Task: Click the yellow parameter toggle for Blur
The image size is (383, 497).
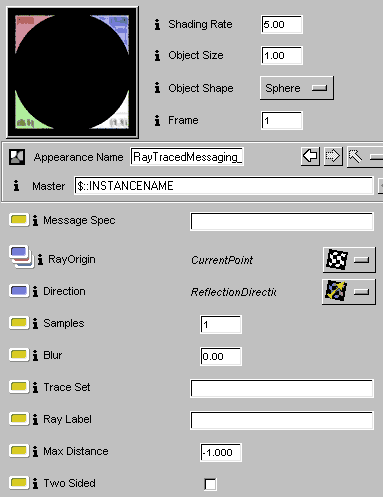Action: (19, 355)
